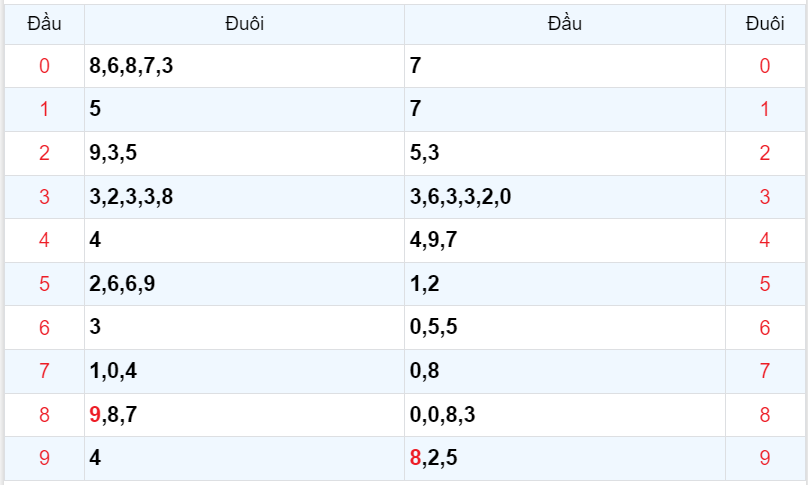Viewport: 808px width, 485px height.
Task: Click the rightmost 'Đuôi' column header
Action: click(x=765, y=24)
